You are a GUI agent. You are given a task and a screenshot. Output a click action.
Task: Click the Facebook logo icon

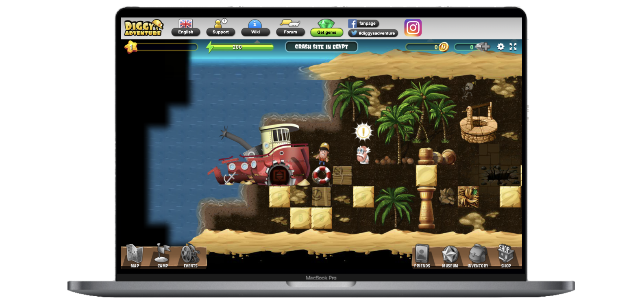click(x=352, y=24)
